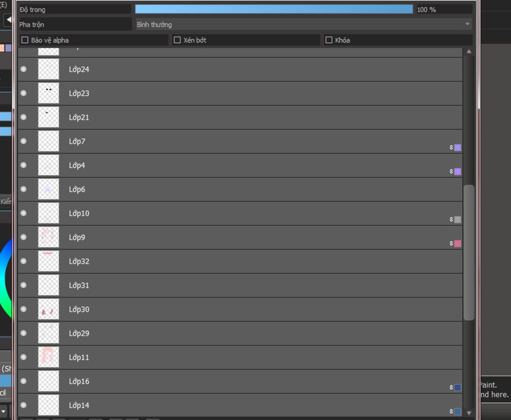The width and height of the screenshot is (511, 420).
Task: Select layer thumbnail of Lớp24
Action: [48, 69]
